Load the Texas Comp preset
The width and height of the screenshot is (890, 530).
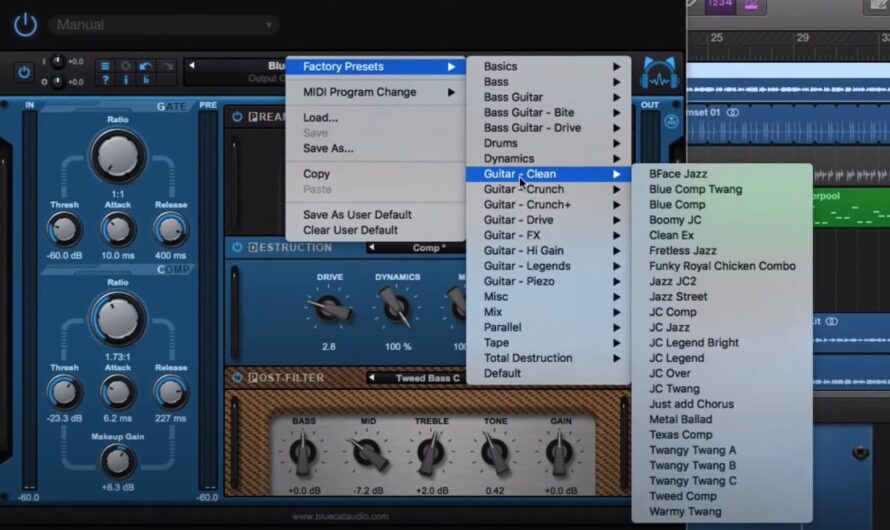click(722, 435)
